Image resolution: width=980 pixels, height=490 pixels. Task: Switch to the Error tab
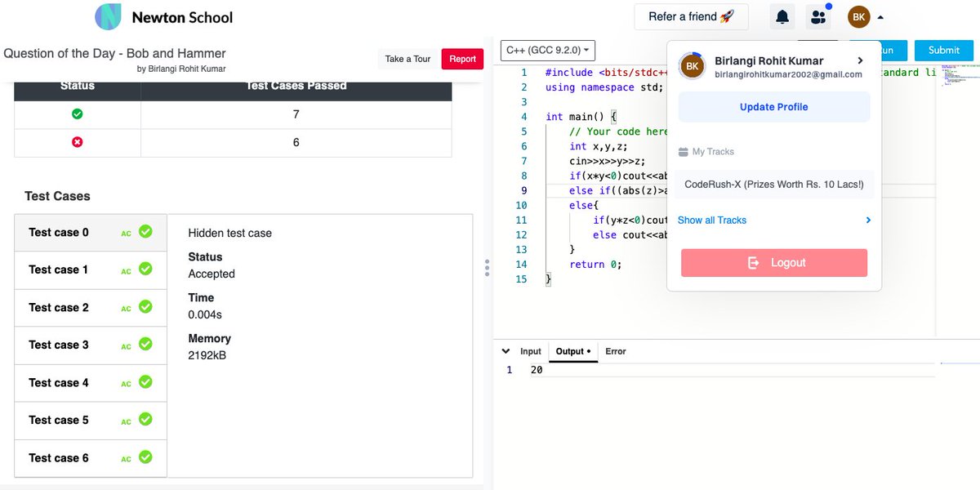coord(616,351)
